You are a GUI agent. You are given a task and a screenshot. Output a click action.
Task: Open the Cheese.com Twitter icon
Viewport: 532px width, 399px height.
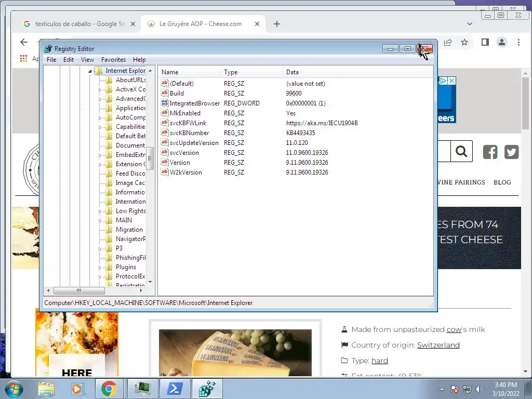pyautogui.click(x=511, y=152)
